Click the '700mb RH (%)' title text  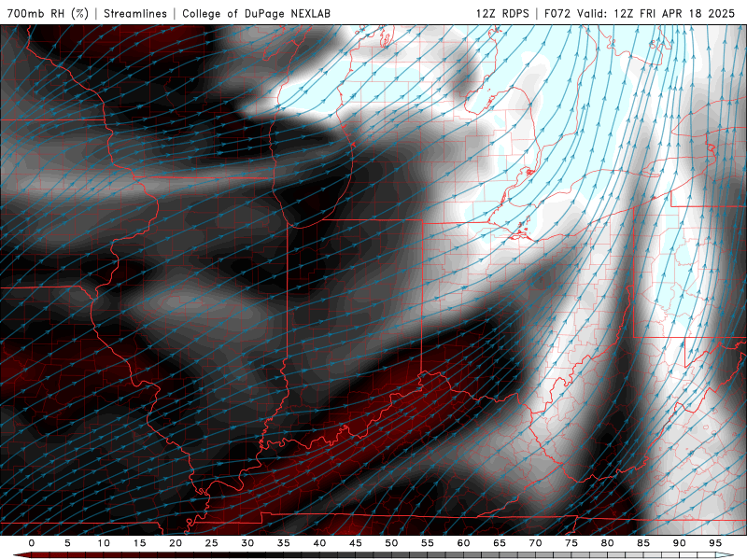48,13
